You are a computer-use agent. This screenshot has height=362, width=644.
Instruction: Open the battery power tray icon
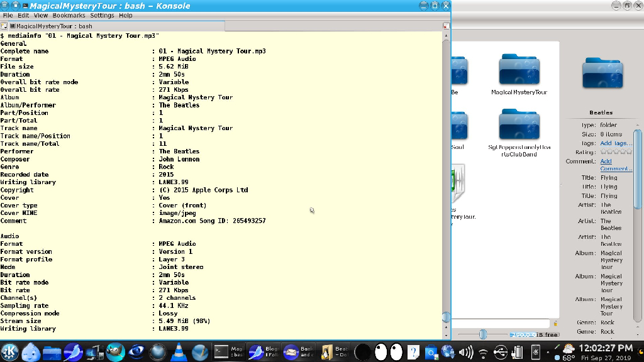pos(518,352)
